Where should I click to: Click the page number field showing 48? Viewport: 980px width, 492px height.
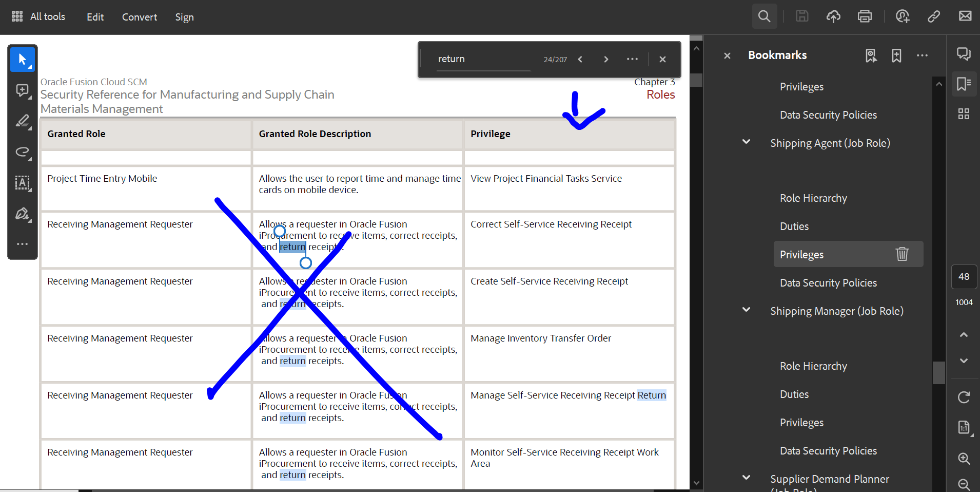[964, 277]
